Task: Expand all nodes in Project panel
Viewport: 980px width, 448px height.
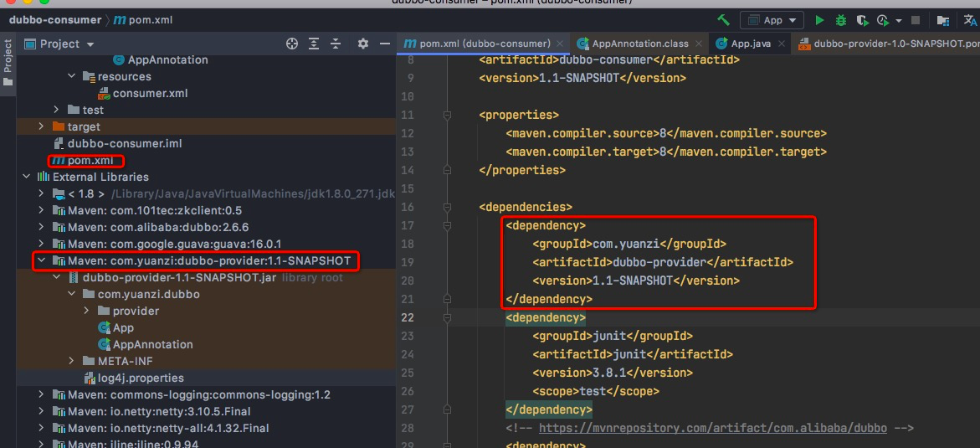Action: point(314,44)
